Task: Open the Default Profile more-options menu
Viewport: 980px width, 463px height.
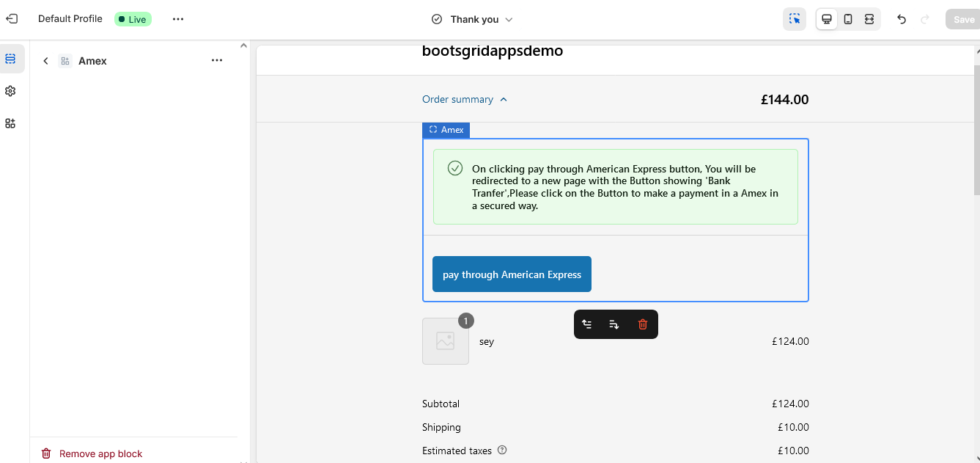Action: pyautogui.click(x=178, y=19)
